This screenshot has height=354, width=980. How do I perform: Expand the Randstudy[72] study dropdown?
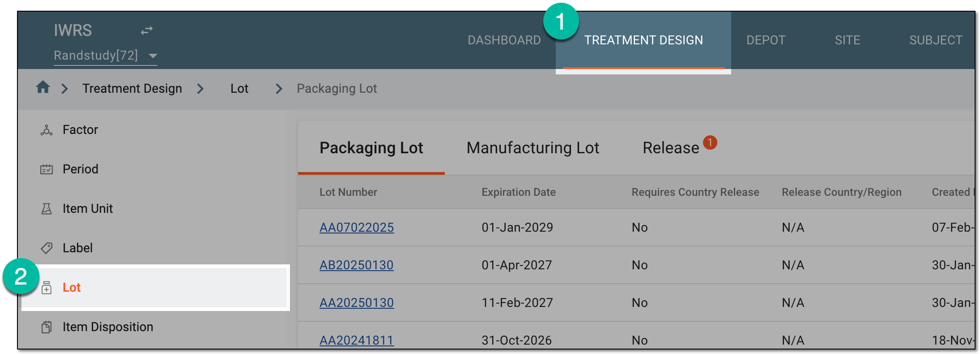(153, 56)
